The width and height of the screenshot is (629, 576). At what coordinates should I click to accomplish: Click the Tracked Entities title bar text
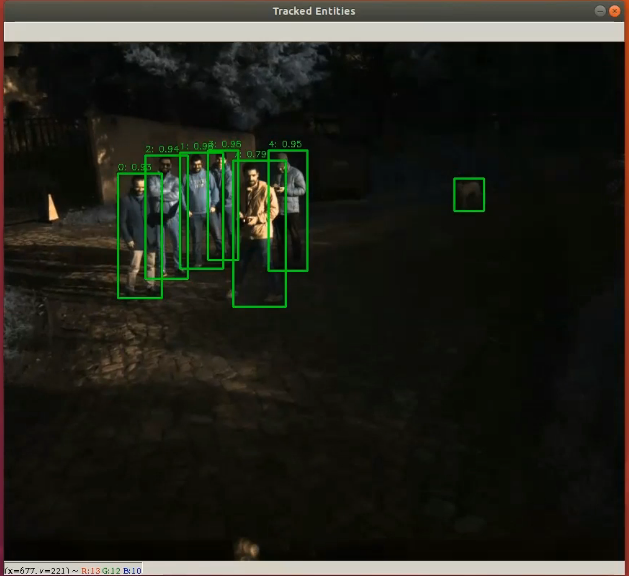click(314, 11)
